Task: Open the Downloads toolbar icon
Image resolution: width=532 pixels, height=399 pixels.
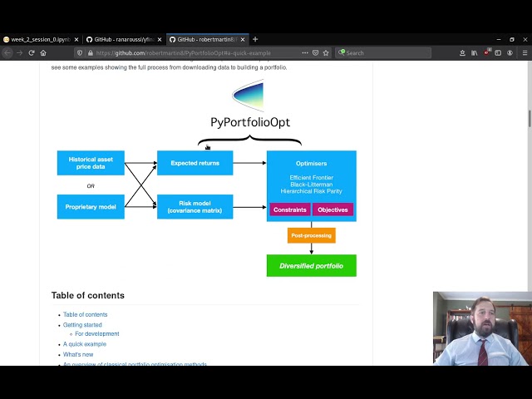Action: (462, 53)
